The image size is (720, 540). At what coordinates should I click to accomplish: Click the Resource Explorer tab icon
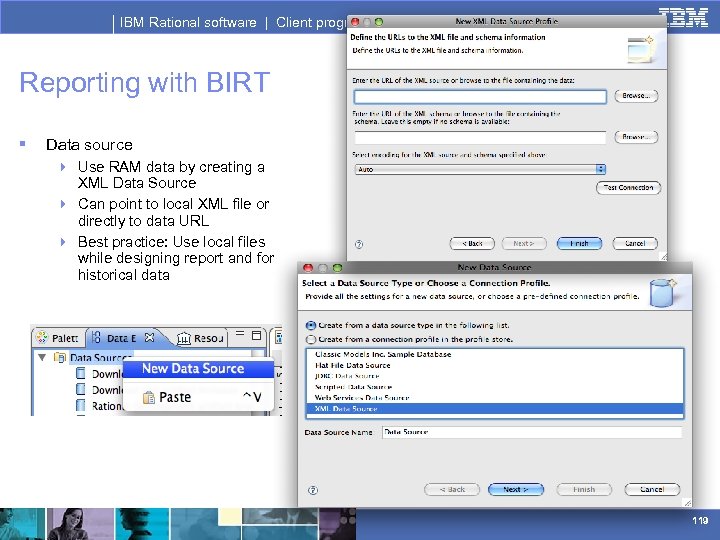(184, 338)
